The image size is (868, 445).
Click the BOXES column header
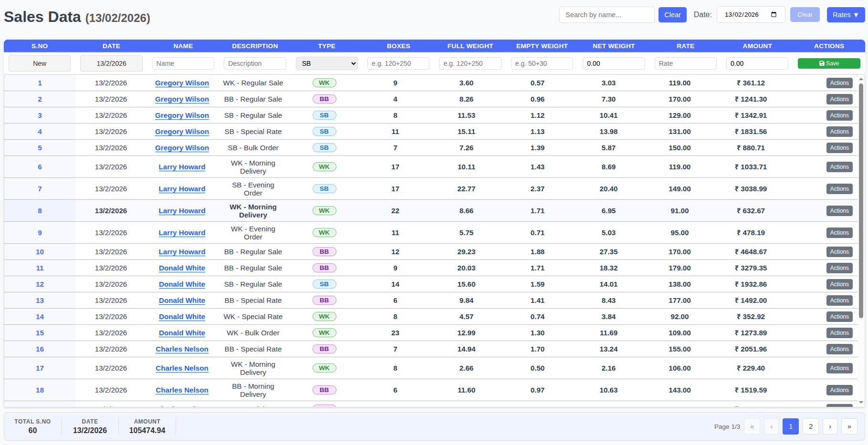pos(398,46)
